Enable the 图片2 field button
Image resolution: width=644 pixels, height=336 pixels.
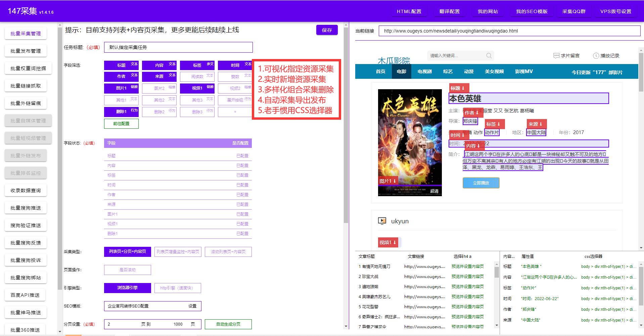[159, 88]
